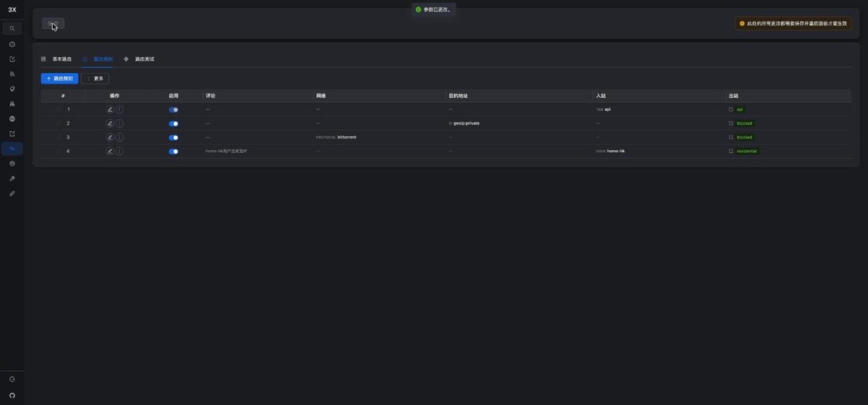
Task: Click the drag handle of rule 1
Action: pos(59,109)
